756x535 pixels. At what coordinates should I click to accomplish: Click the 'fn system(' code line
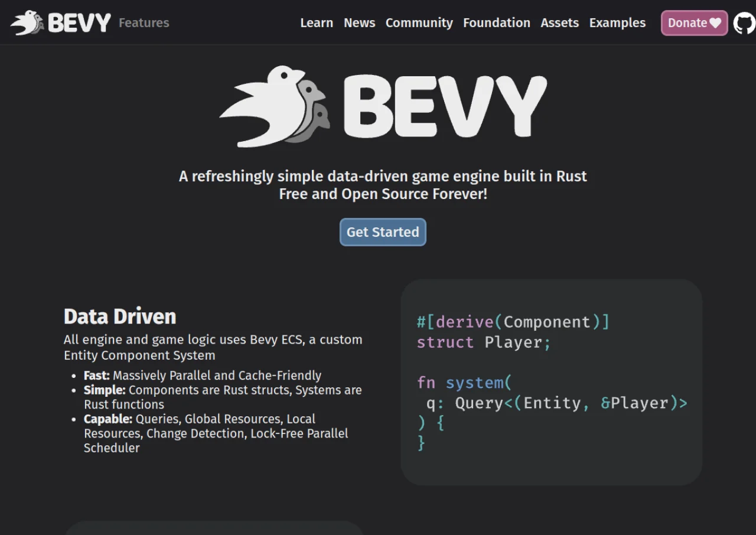pyautogui.click(x=464, y=383)
